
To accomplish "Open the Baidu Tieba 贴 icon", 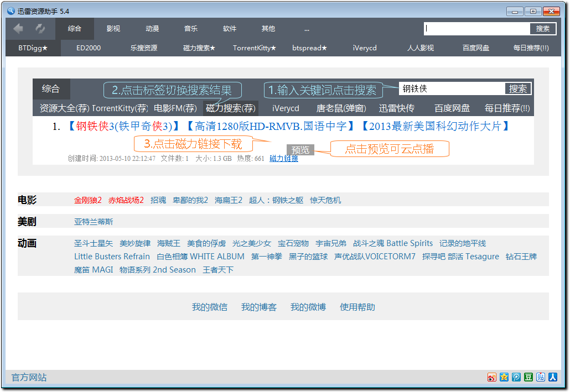I will (x=541, y=377).
